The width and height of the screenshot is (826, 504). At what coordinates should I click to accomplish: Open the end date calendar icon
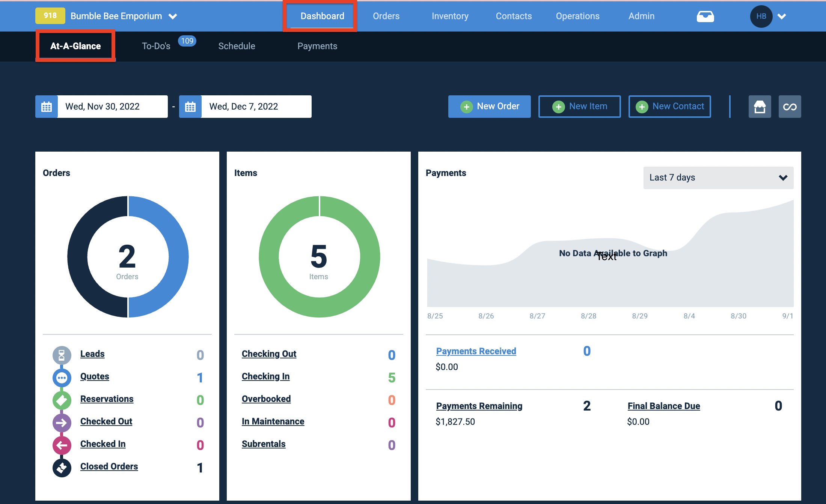190,107
